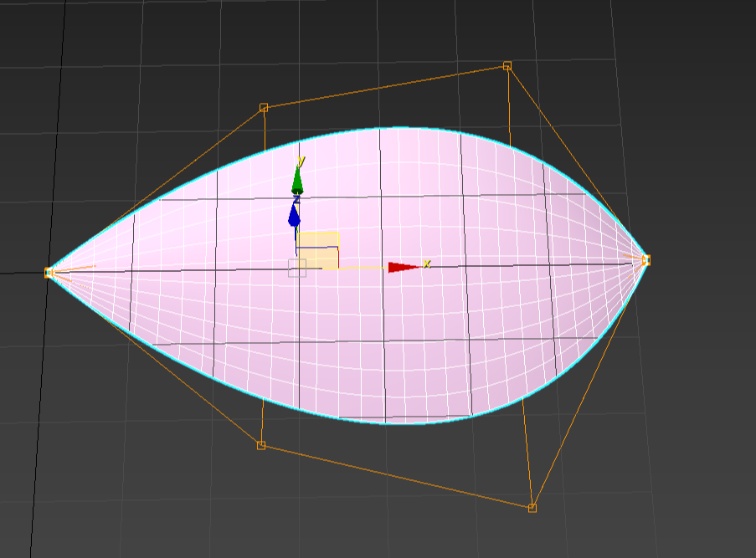Click the gray center box of the gizmo
Screen dimensions: 756x558
297,268
